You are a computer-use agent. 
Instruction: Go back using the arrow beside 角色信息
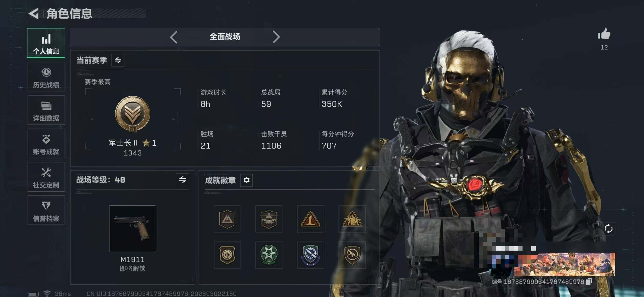tap(34, 13)
